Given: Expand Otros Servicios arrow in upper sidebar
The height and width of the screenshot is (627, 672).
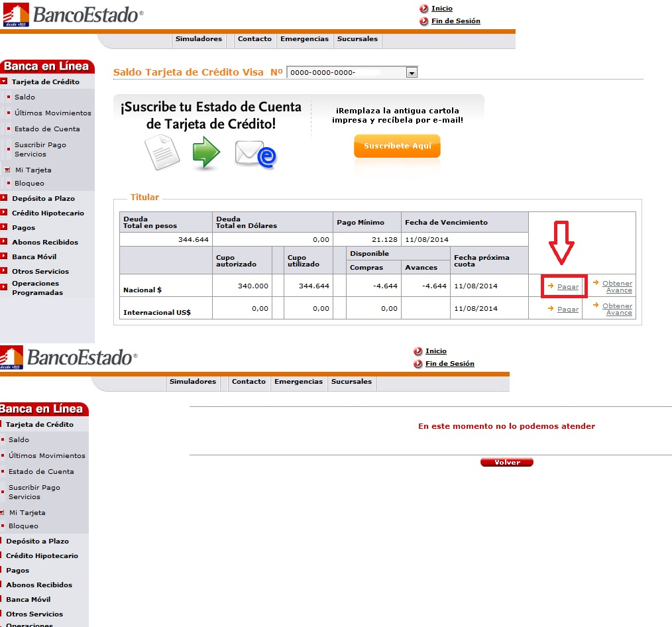Looking at the screenshot, I should pos(4,271).
